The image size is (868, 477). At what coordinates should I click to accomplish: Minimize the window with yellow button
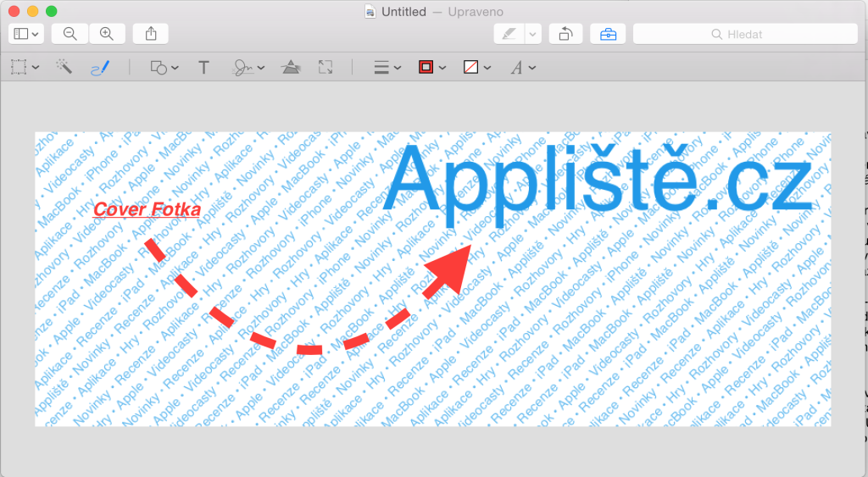point(33,11)
